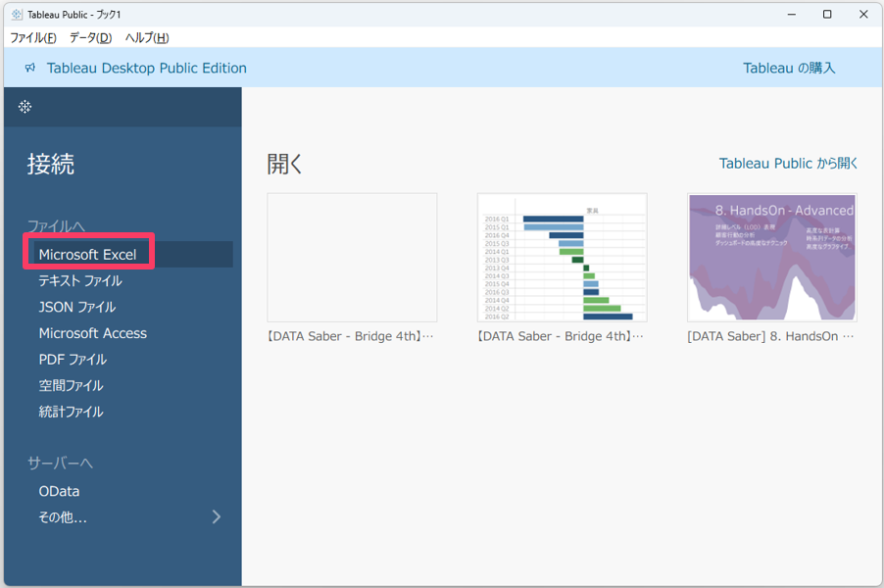Screen dimensions: 884x588
Task: Open the データ(D) menu
Action: tap(90, 38)
